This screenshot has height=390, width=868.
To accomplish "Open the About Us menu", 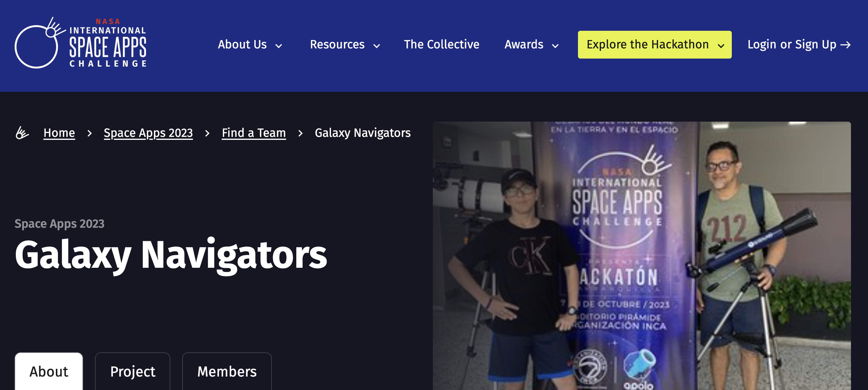I will click(x=250, y=45).
